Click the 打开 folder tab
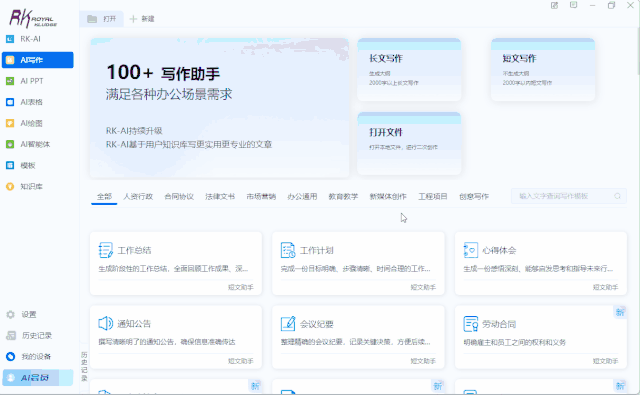Screen dimensions: 640x395 (x=102, y=19)
